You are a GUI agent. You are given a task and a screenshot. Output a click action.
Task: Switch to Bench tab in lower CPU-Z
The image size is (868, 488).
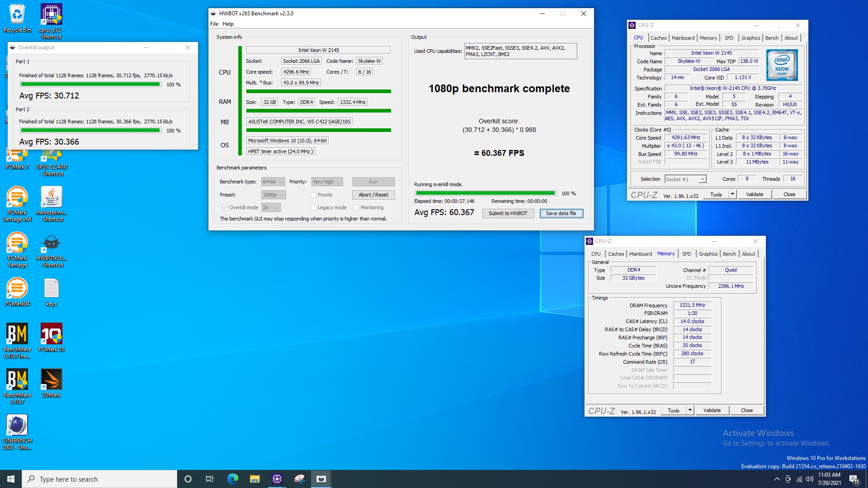click(x=729, y=254)
